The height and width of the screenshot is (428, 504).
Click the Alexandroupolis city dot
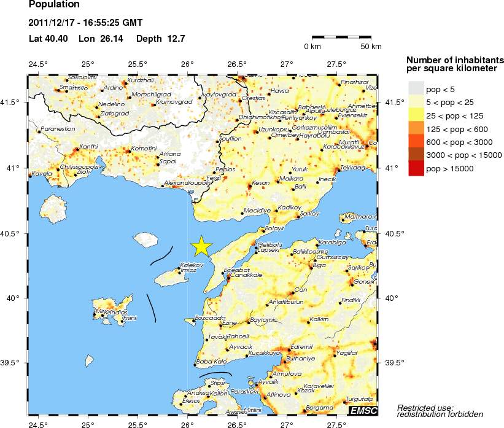click(x=163, y=186)
